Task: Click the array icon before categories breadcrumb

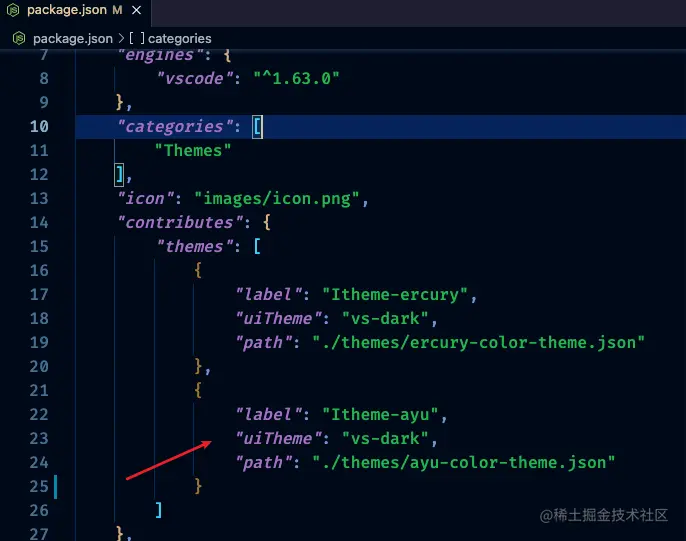Action: [136, 38]
